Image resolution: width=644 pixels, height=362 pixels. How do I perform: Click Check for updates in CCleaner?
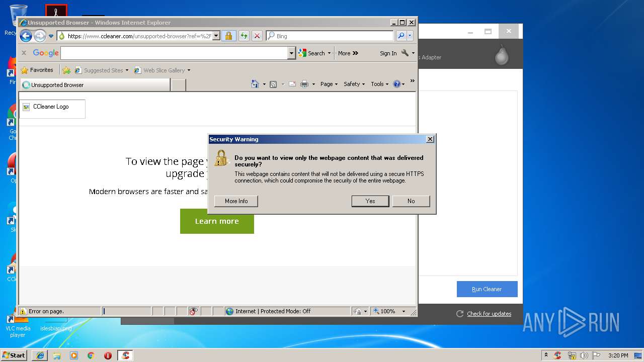pos(489,314)
